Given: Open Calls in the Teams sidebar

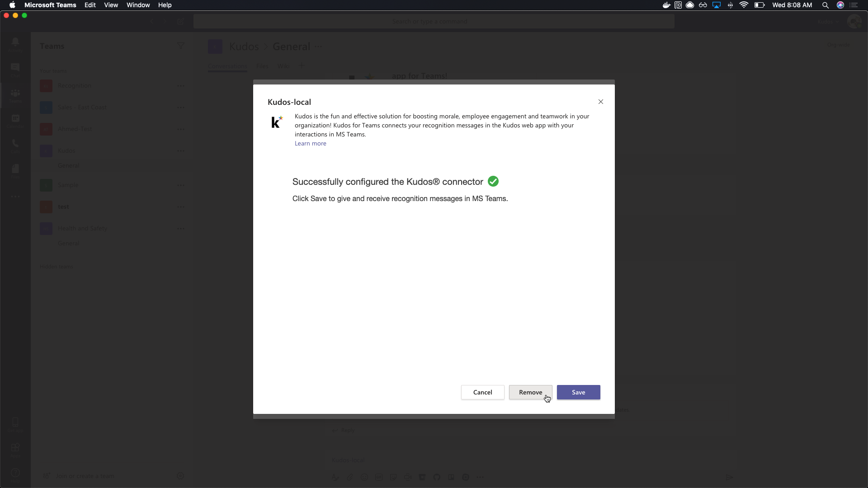Looking at the screenshot, I should [15, 145].
